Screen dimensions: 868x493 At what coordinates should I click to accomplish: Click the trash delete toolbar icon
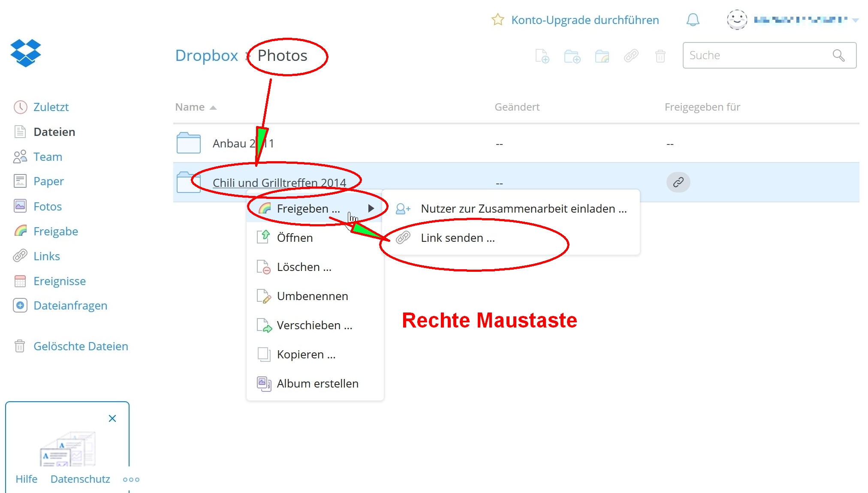point(660,56)
